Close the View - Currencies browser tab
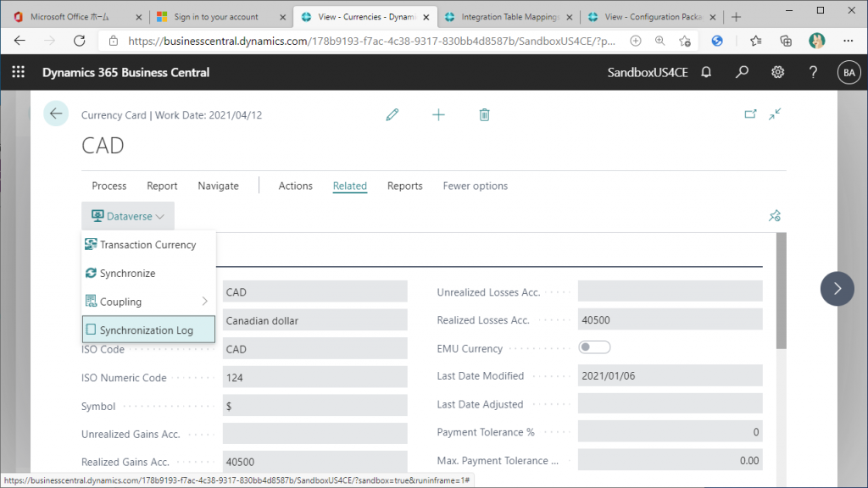Image resolution: width=868 pixels, height=488 pixels. (x=426, y=17)
